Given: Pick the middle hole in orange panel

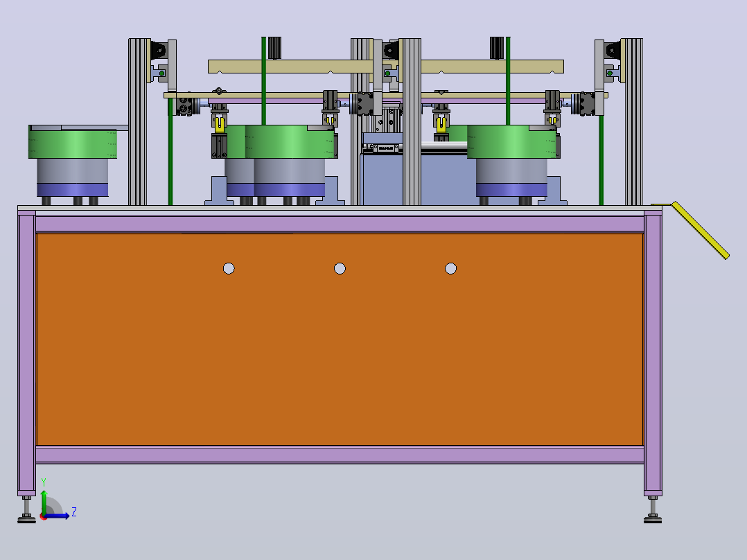Looking at the screenshot, I should pyautogui.click(x=340, y=269).
